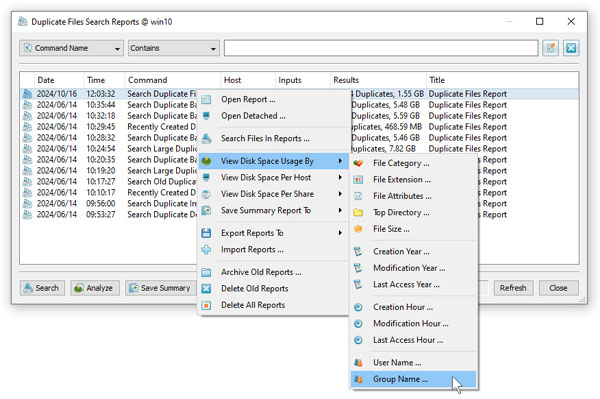Click the Analyze button
Screen dimensions: 600x399
[95, 288]
